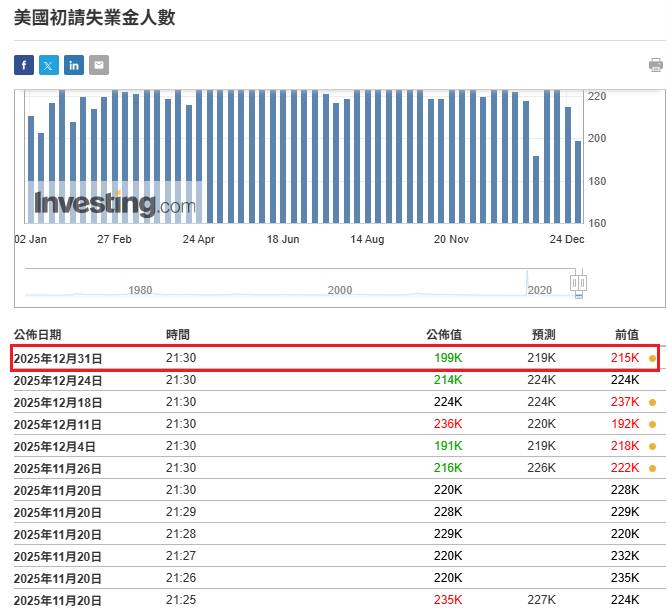The height and width of the screenshot is (613, 667).
Task: Click the yellow revision dot on the 2025年12月31日 row
Action: point(652,358)
